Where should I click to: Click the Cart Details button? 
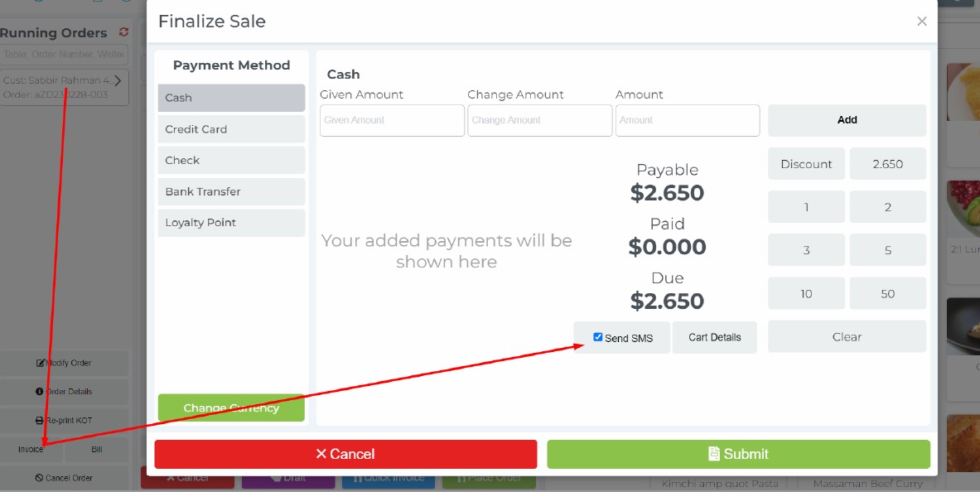pos(714,337)
